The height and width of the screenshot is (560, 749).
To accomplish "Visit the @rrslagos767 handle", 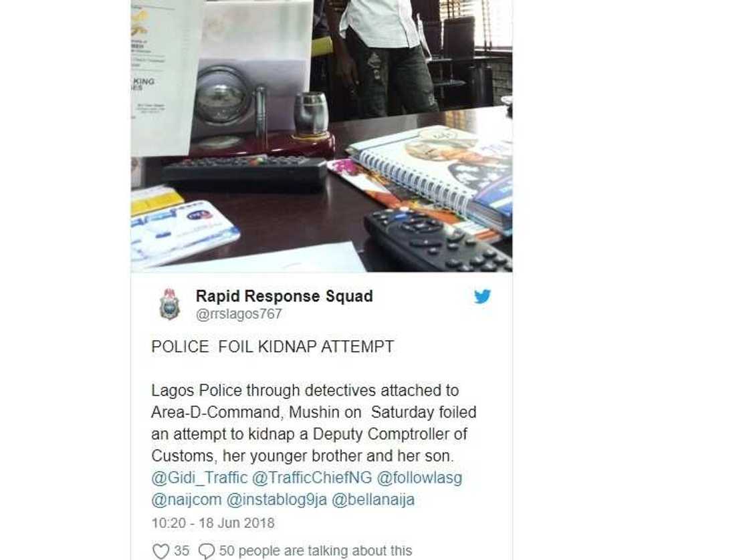I will (239, 314).
